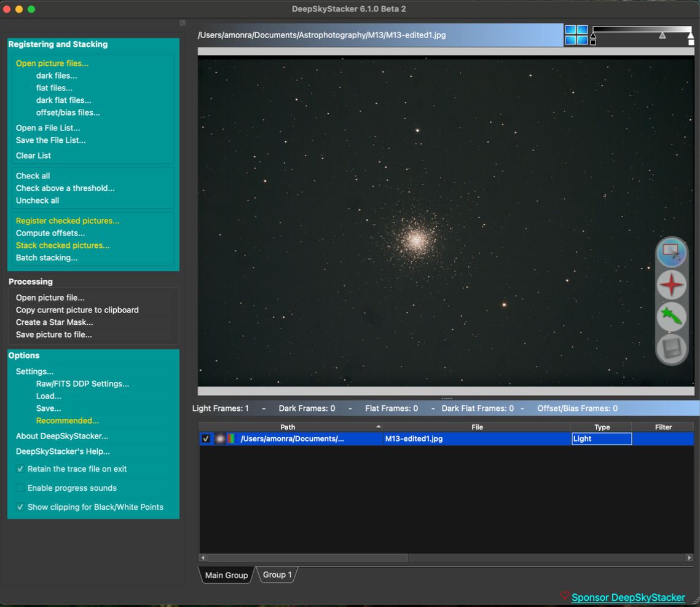Click the Processing section header
The height and width of the screenshot is (607, 700).
click(x=30, y=282)
